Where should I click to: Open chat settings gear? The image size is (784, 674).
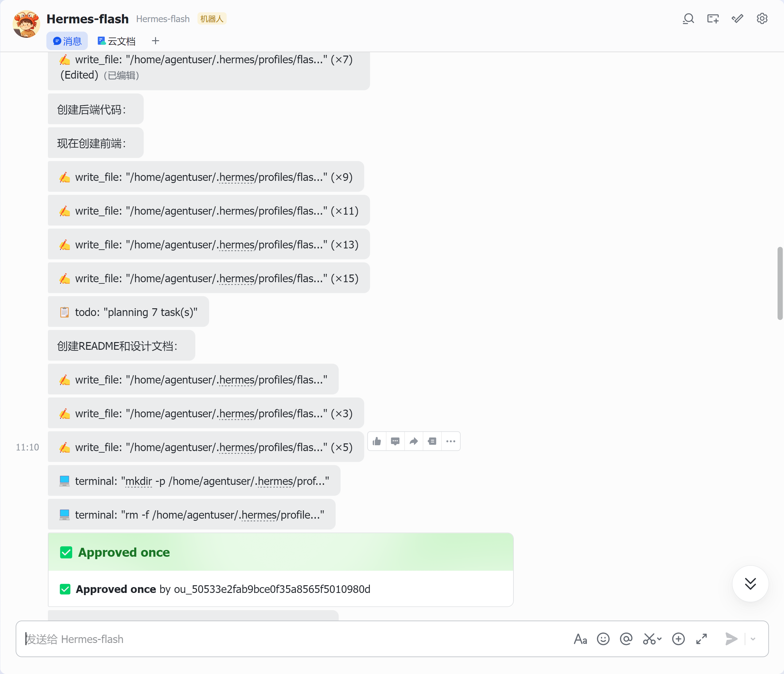coord(762,18)
